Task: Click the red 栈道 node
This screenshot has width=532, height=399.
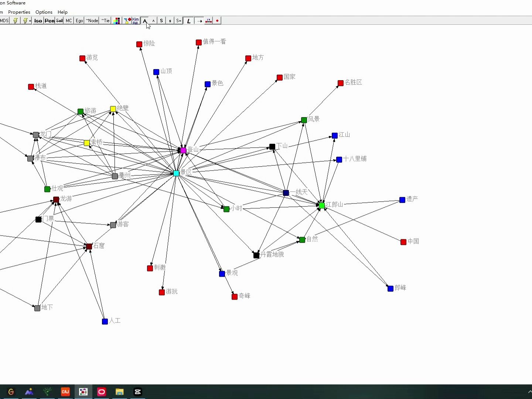Action: click(x=31, y=87)
